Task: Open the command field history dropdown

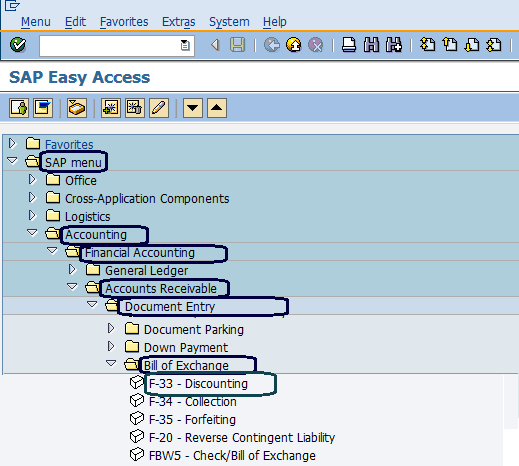Action: click(x=185, y=45)
